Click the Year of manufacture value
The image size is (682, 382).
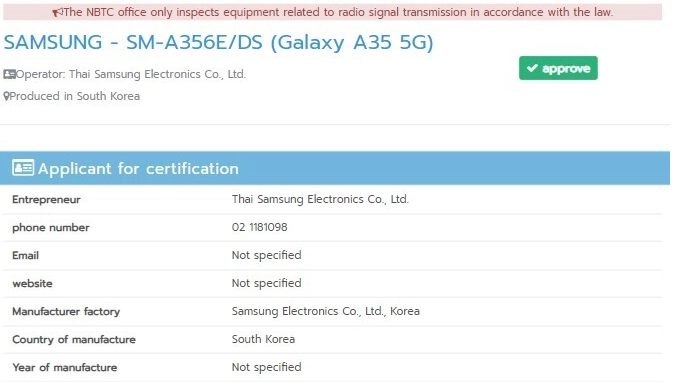(266, 367)
